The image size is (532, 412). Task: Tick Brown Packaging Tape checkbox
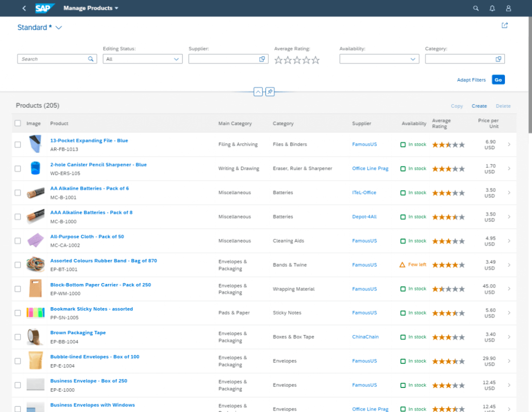(x=18, y=337)
